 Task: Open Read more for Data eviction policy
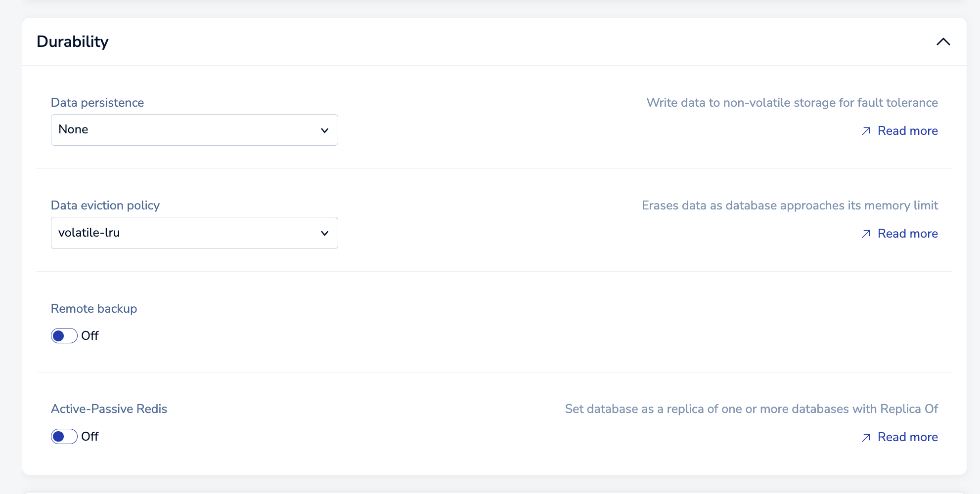907,234
